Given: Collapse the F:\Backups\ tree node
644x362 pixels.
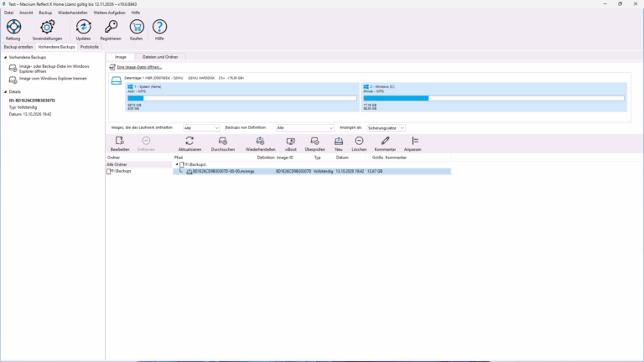Looking at the screenshot, I should click(x=177, y=164).
